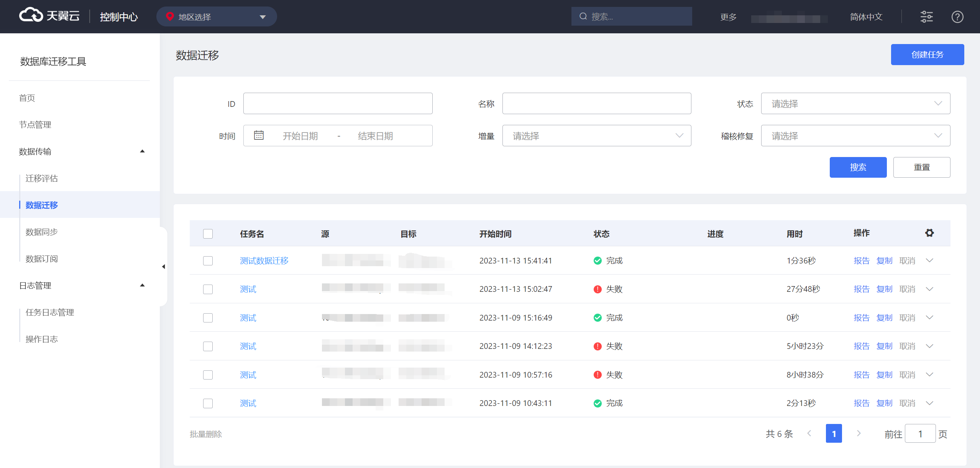Click the green 完成 status icon for 测试数据迁移
This screenshot has width=980, height=468.
tap(597, 261)
